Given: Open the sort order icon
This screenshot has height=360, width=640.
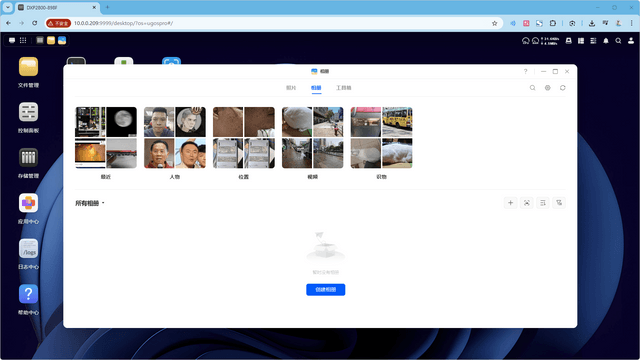Looking at the screenshot, I should [x=543, y=203].
